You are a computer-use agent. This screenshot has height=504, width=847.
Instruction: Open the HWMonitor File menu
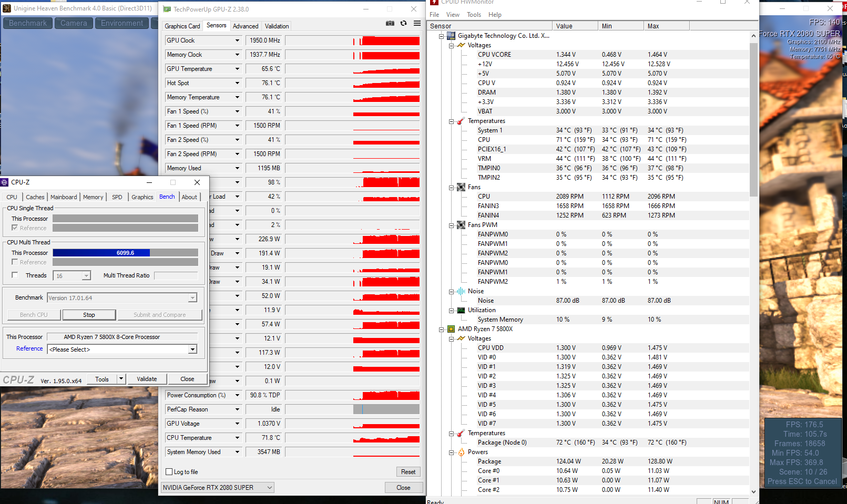(434, 15)
